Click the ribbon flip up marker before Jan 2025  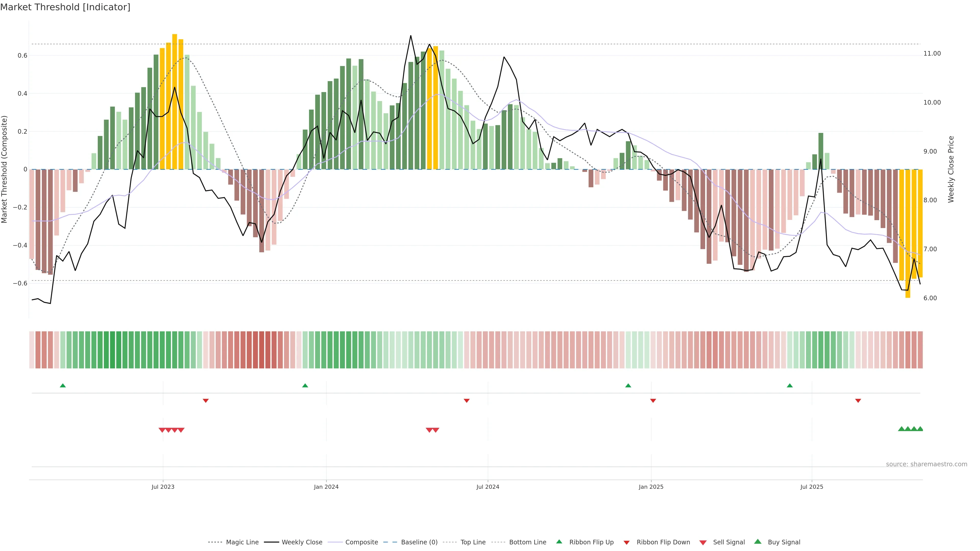pyautogui.click(x=628, y=386)
